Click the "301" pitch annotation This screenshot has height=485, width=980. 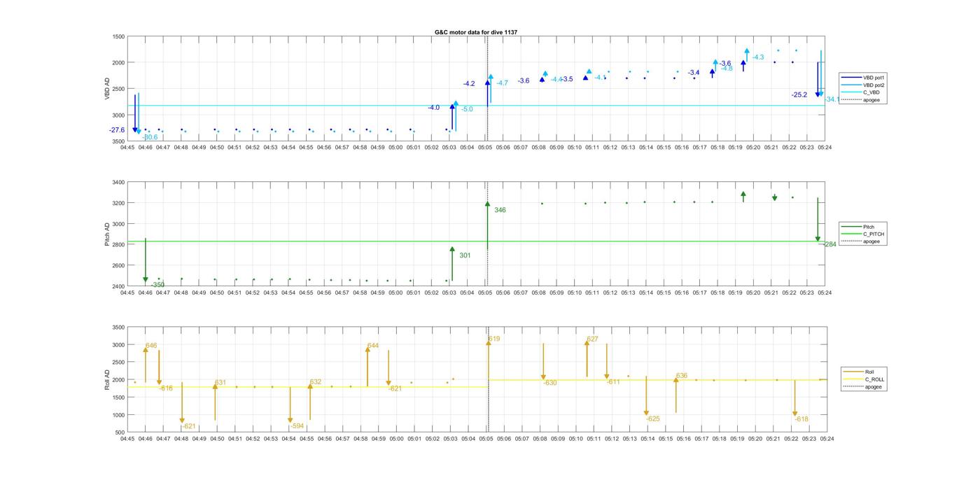465,255
